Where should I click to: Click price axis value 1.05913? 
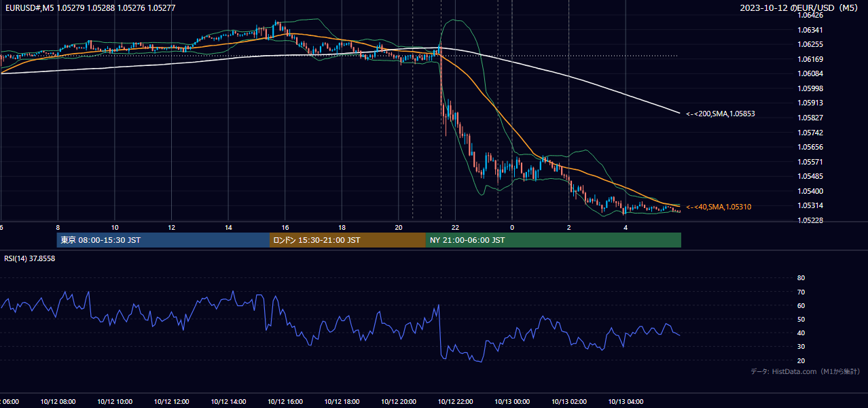[810, 103]
